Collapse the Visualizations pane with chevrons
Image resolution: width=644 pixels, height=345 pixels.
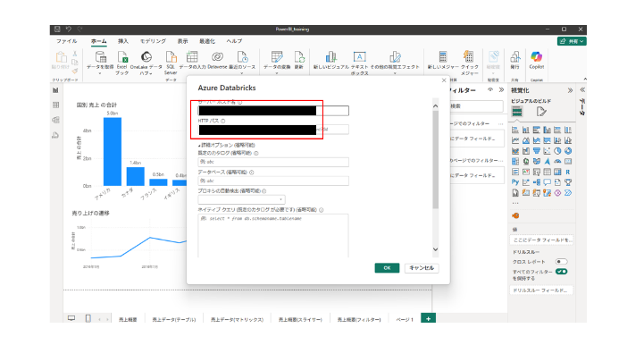point(570,90)
